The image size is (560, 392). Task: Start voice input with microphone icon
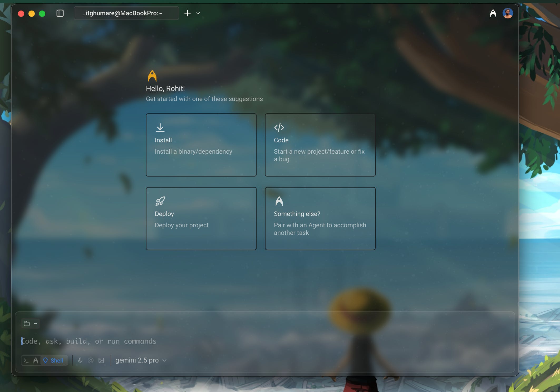[80, 360]
